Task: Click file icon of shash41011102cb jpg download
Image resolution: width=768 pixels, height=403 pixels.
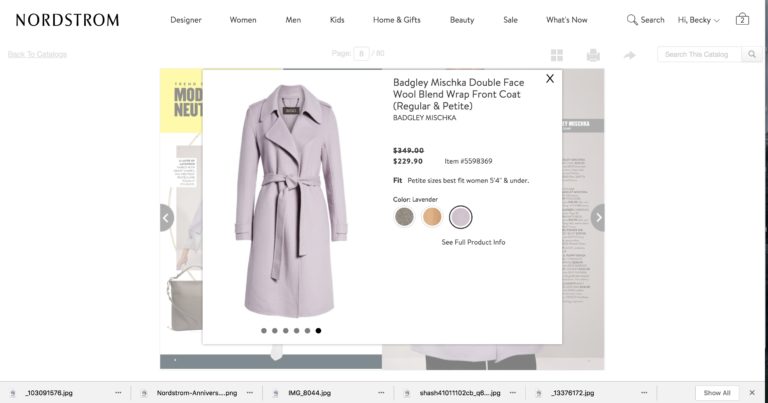Action: [407, 393]
